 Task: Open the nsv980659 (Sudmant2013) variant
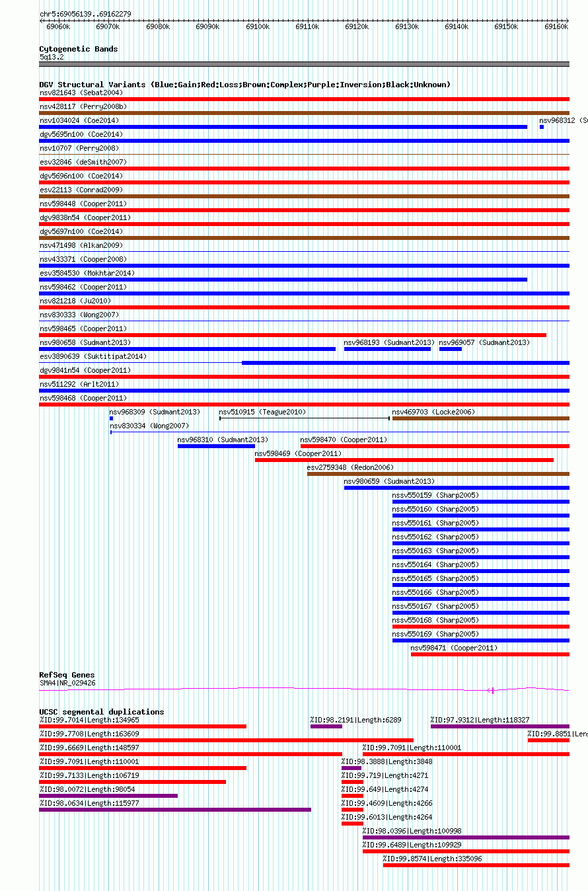pyautogui.click(x=390, y=481)
